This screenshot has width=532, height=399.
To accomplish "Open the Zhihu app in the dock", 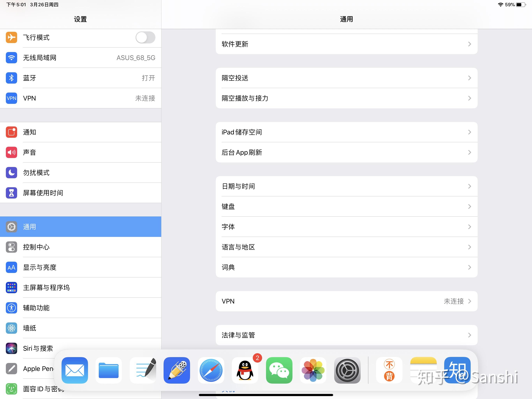I will coord(457,371).
